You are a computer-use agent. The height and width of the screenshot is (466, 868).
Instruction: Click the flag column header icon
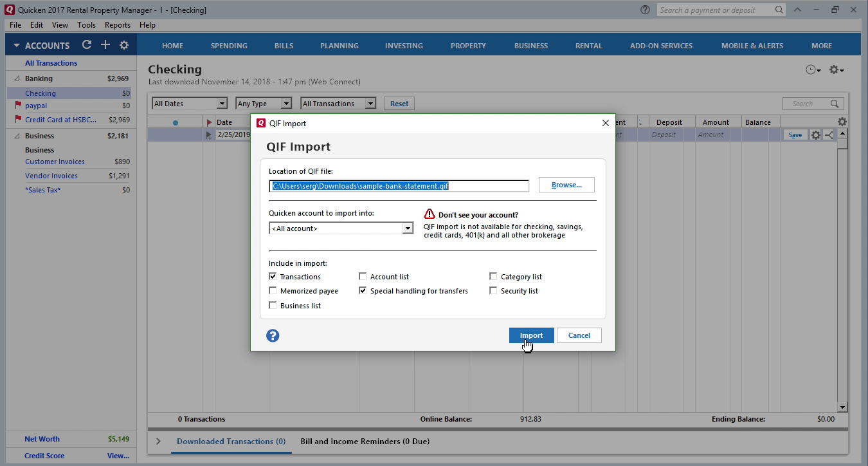point(209,122)
